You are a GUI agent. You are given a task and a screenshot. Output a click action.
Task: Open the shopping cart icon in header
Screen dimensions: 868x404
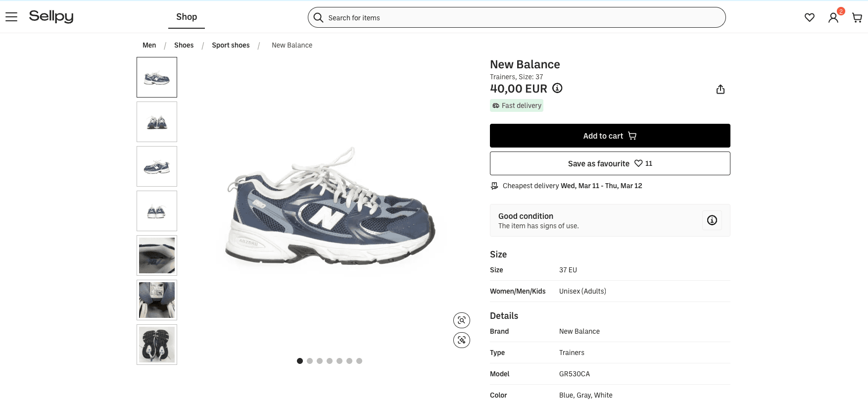point(857,18)
